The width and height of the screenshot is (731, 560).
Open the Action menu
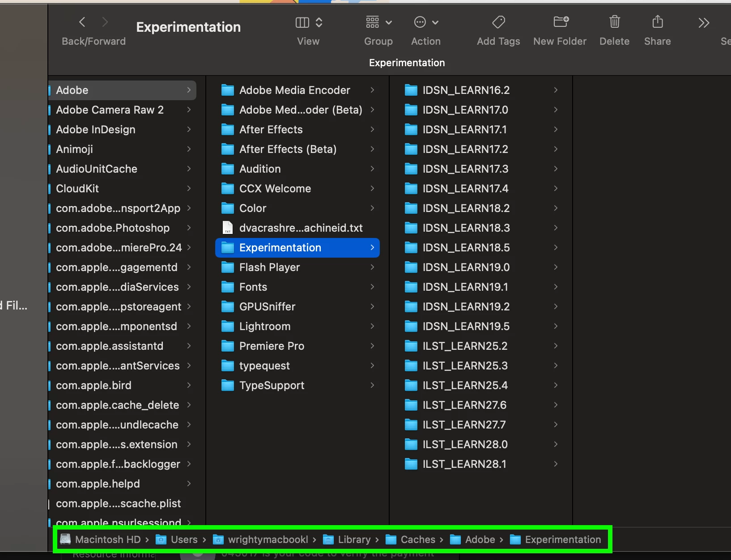[426, 22]
